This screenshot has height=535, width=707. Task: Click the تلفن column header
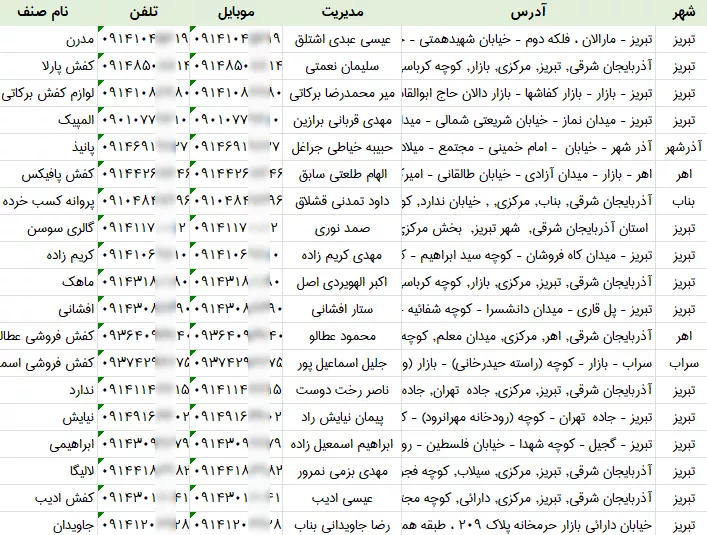coord(143,13)
